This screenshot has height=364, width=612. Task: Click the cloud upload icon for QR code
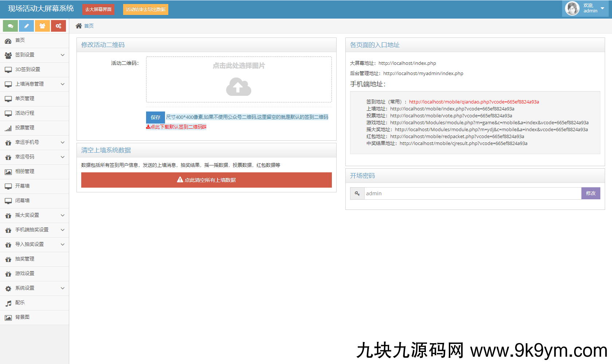click(x=239, y=87)
